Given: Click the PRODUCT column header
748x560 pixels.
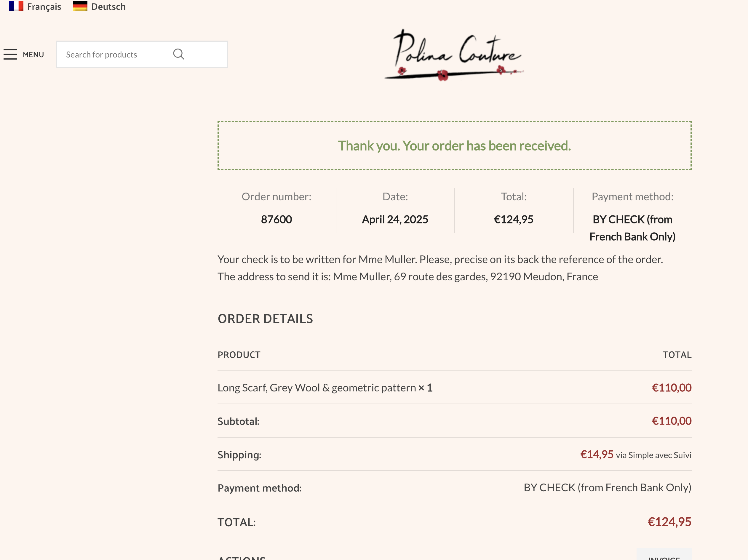Looking at the screenshot, I should 239,355.
